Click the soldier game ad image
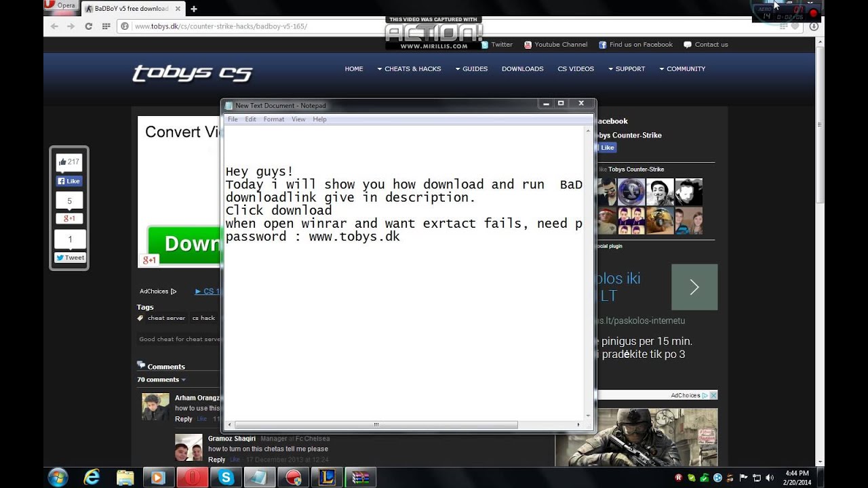Screen dimensions: 868x488 636,437
